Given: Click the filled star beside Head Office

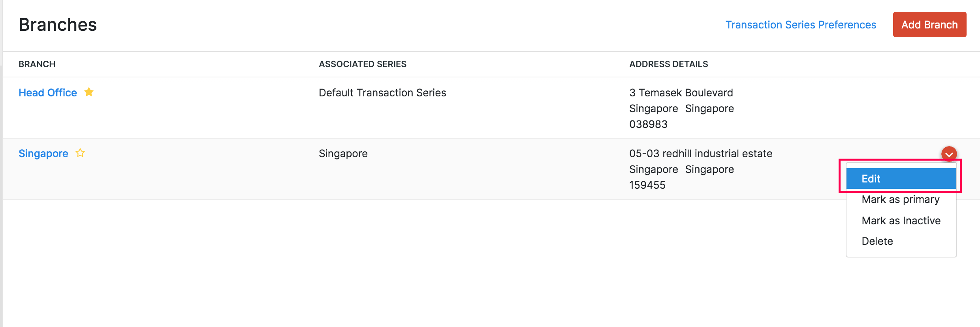Looking at the screenshot, I should pos(89,92).
